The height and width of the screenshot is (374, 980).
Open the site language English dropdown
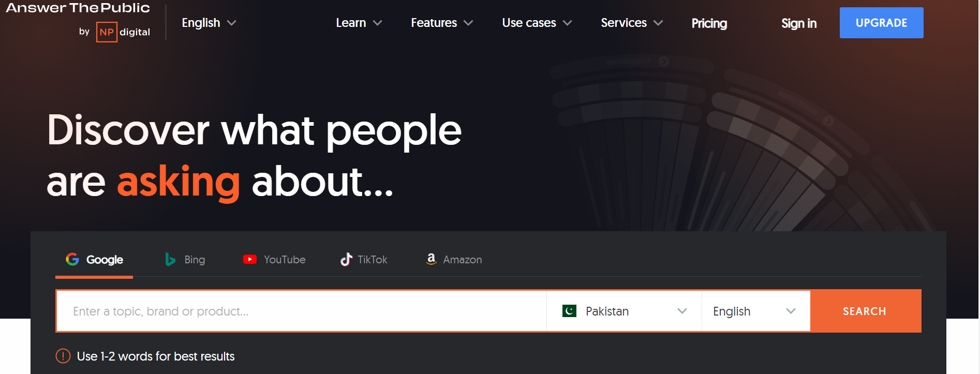coord(209,23)
